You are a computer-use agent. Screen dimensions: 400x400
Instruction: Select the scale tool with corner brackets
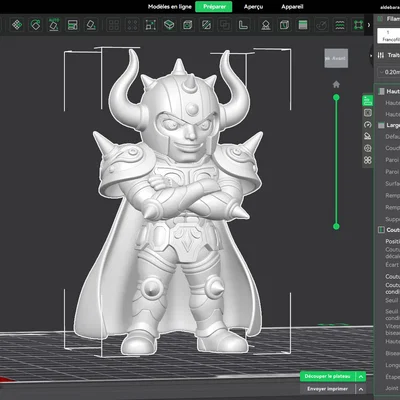coord(151,25)
